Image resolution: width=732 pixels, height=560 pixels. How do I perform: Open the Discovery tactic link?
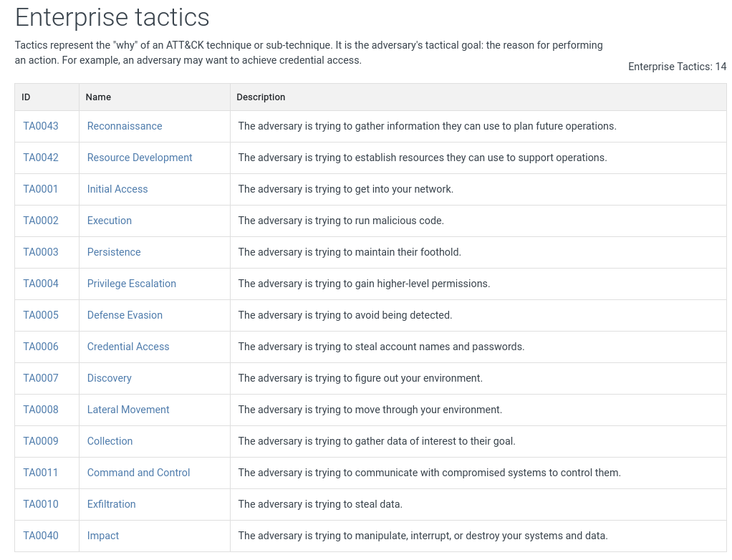(x=110, y=378)
